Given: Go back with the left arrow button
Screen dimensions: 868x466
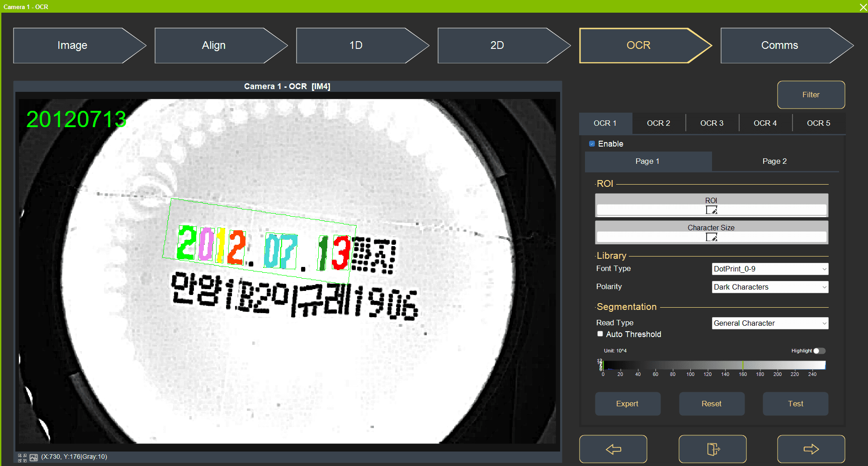Looking at the screenshot, I should pyautogui.click(x=613, y=449).
